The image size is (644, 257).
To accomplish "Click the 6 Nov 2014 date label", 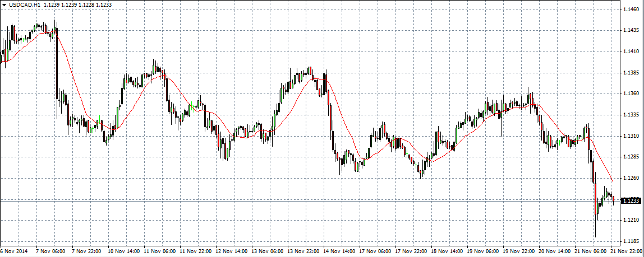I will point(13,251).
